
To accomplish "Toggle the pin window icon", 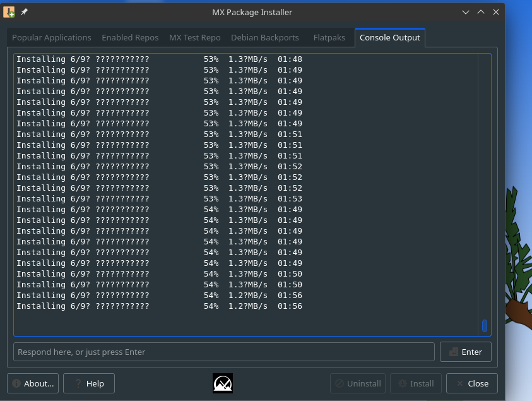I will [x=24, y=12].
